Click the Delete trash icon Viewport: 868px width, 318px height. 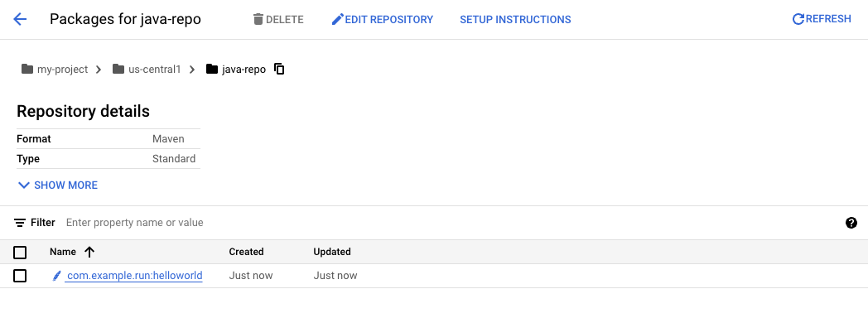click(258, 19)
